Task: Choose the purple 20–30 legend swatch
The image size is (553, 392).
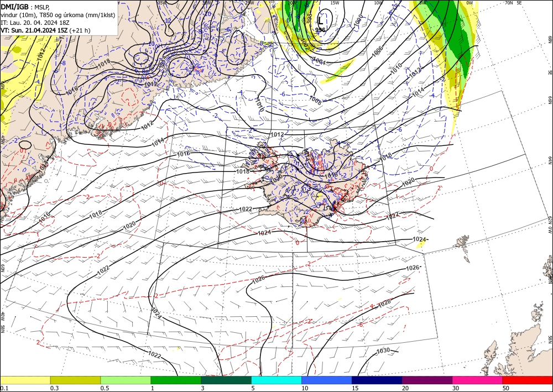Action: (427, 380)
